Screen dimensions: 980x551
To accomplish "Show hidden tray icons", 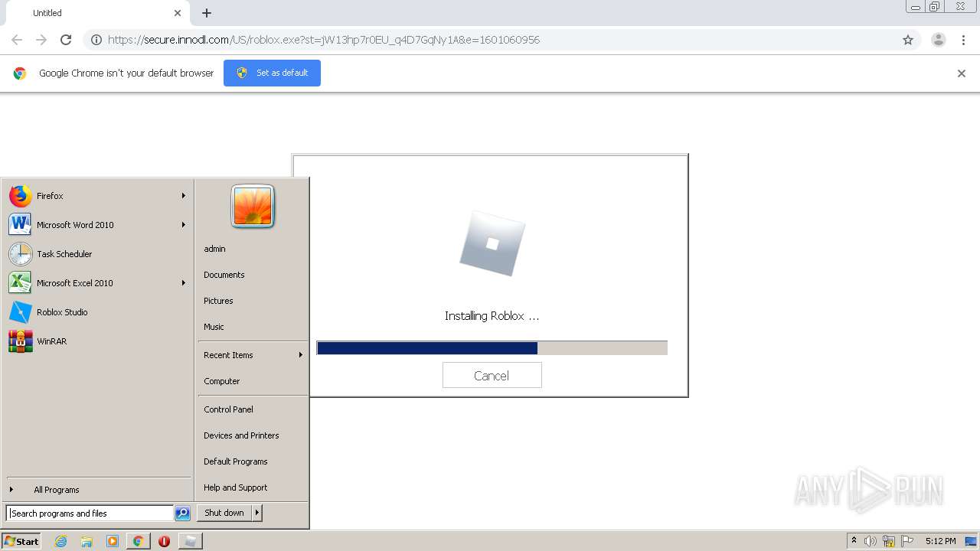I will [854, 541].
